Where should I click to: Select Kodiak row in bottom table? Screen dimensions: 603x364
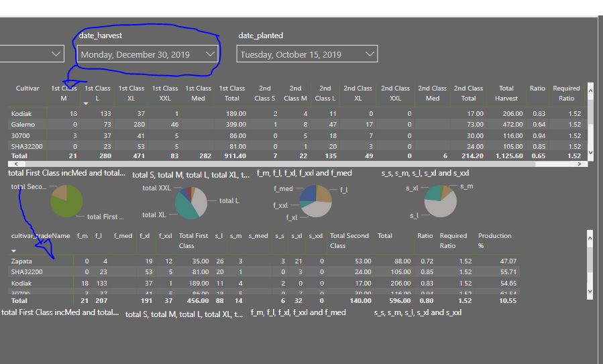264,284
